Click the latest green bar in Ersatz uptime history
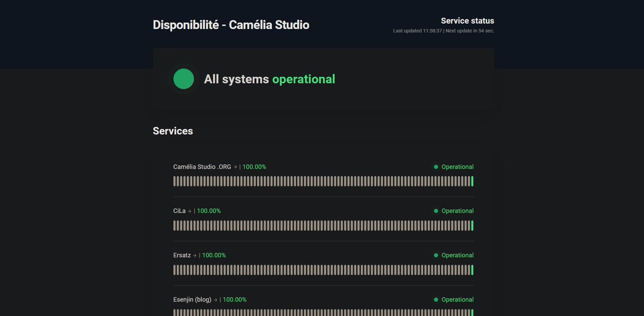 coord(472,270)
